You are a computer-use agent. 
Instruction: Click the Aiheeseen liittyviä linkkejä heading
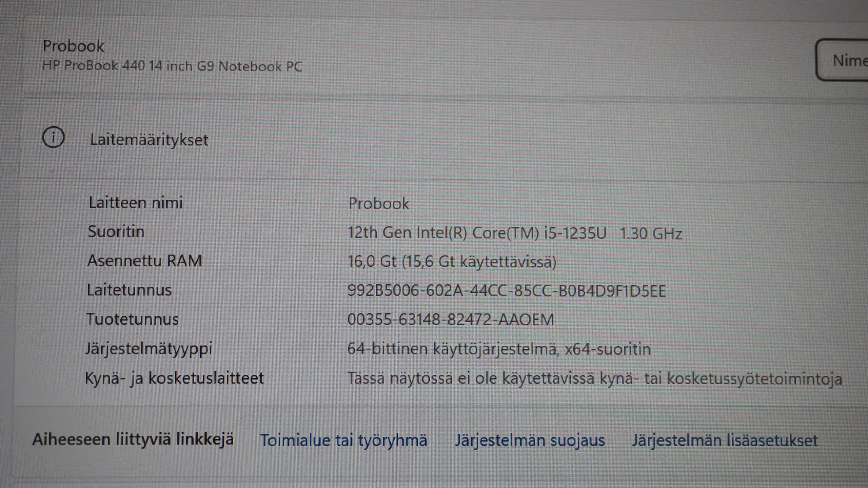(133, 440)
